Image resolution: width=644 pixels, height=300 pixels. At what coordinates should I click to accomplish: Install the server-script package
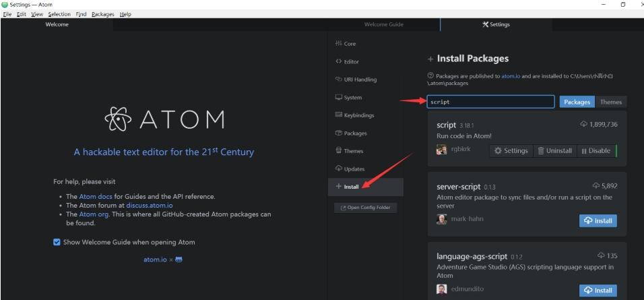pos(598,220)
